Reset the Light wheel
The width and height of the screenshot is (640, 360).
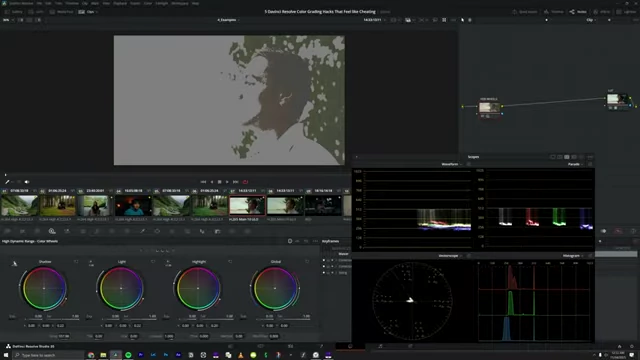[x=153, y=262]
